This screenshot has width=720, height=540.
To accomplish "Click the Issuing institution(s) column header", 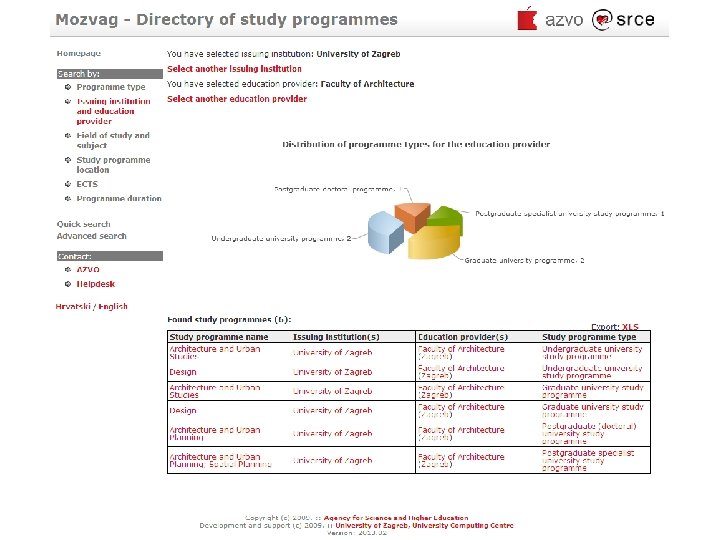I will pos(336,337).
